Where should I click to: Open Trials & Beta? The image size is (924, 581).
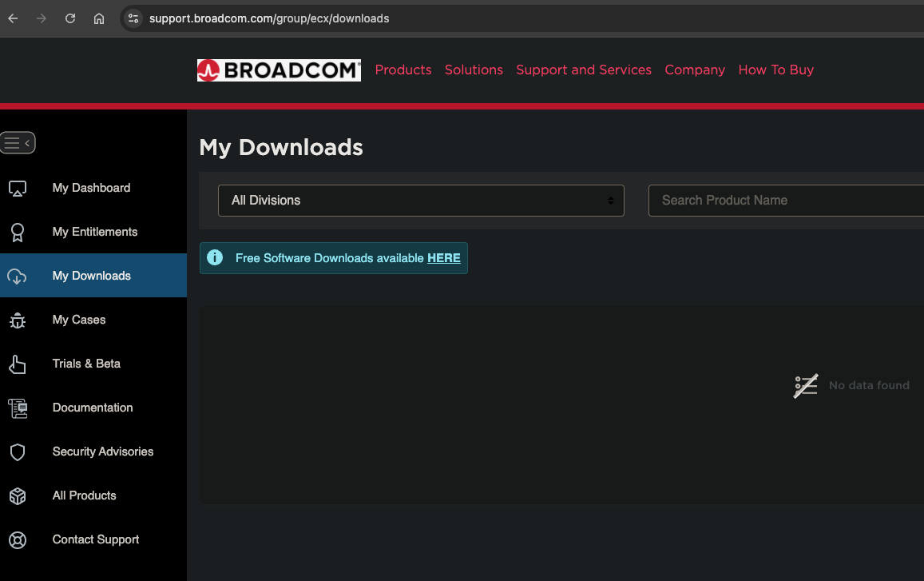[86, 364]
